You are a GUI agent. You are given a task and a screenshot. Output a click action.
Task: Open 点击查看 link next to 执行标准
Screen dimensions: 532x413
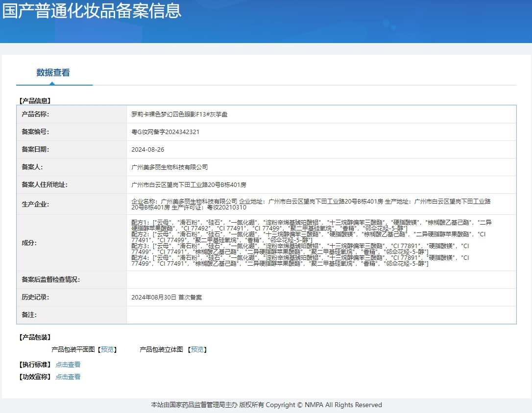(x=68, y=365)
